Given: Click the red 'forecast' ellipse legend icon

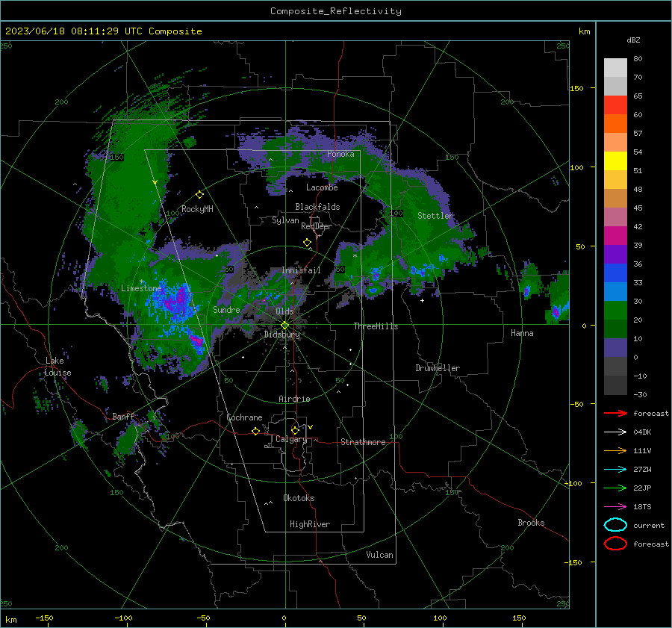Looking at the screenshot, I should click(x=615, y=544).
